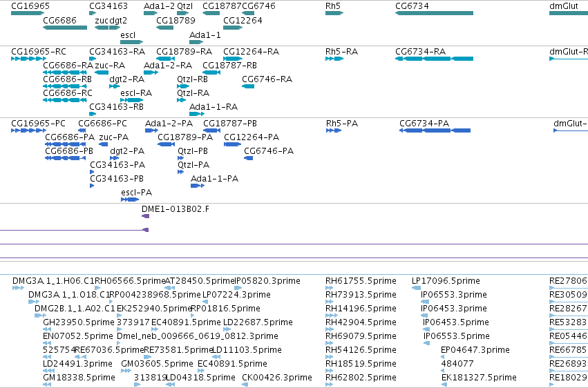Open the Ada1-1 gene label
Viewport: 588px width, 388px height.
click(x=205, y=35)
